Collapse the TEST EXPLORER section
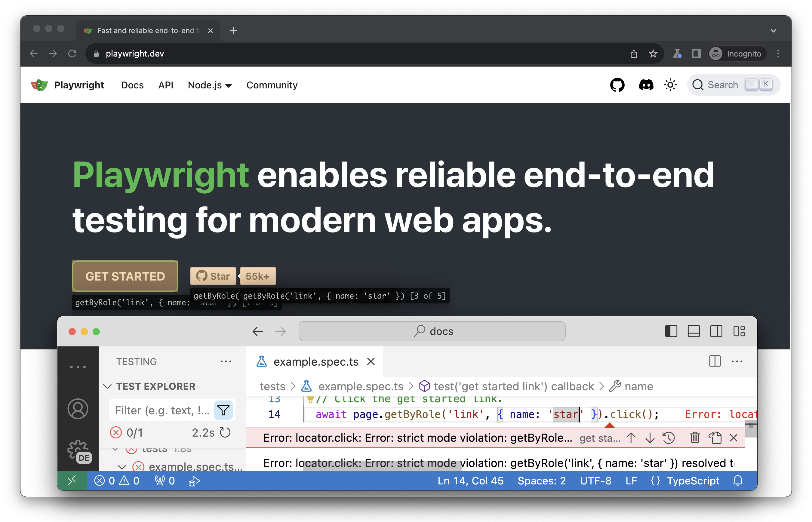Viewport: 812px width, 522px height. click(107, 386)
